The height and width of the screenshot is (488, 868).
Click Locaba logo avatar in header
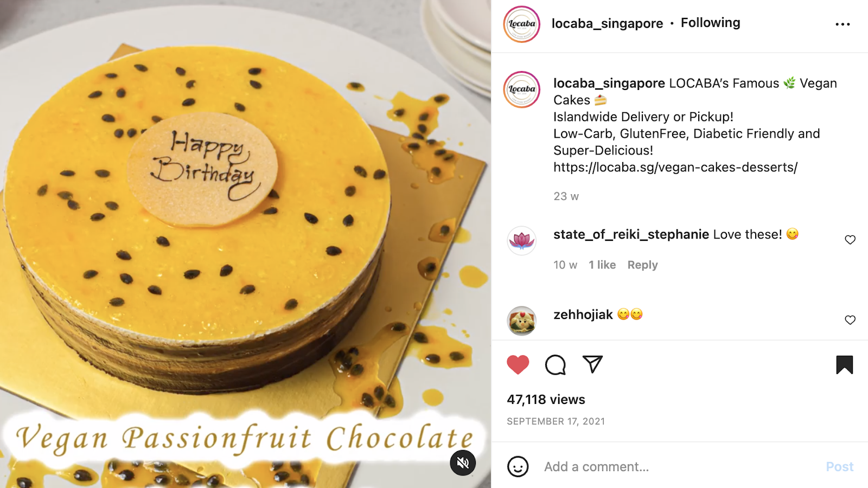(x=521, y=24)
